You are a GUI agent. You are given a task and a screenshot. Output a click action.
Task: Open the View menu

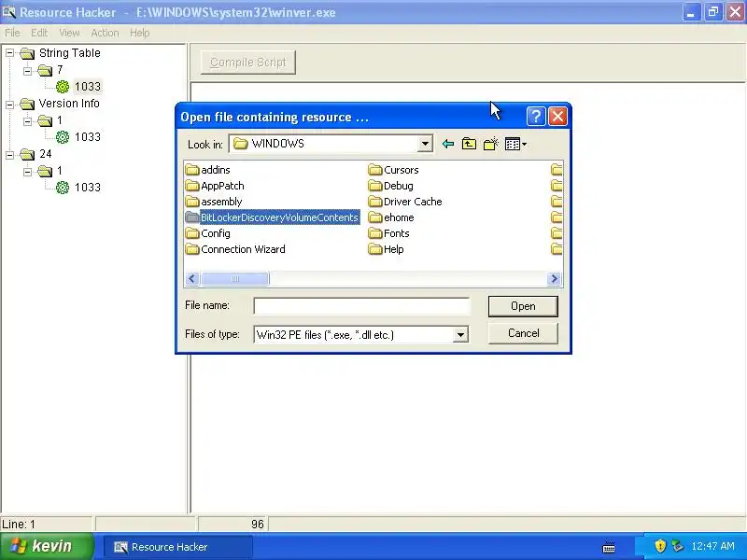[x=69, y=33]
